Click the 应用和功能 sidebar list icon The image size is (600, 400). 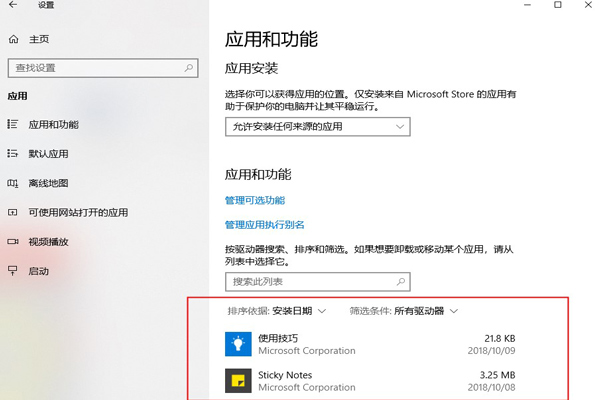[13, 124]
